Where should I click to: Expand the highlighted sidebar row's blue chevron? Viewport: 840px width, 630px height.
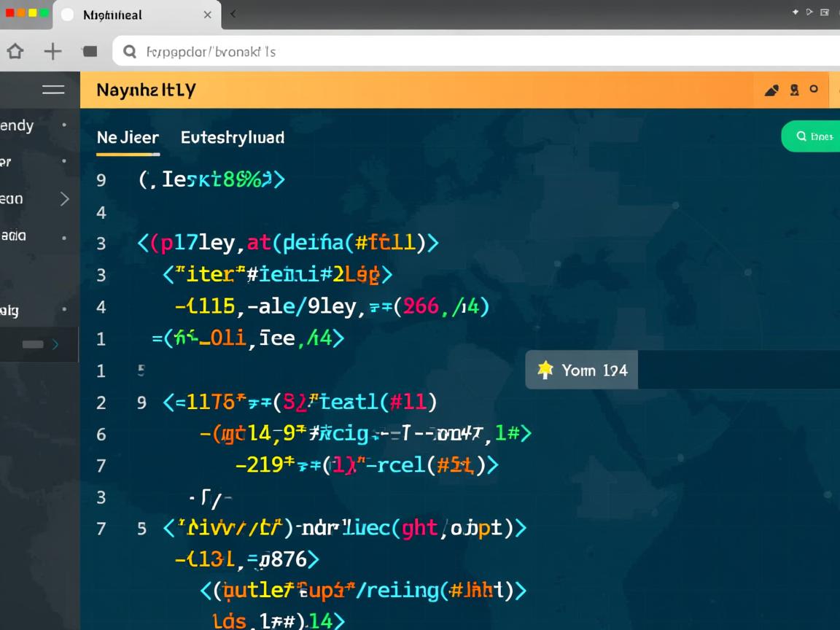click(x=55, y=345)
